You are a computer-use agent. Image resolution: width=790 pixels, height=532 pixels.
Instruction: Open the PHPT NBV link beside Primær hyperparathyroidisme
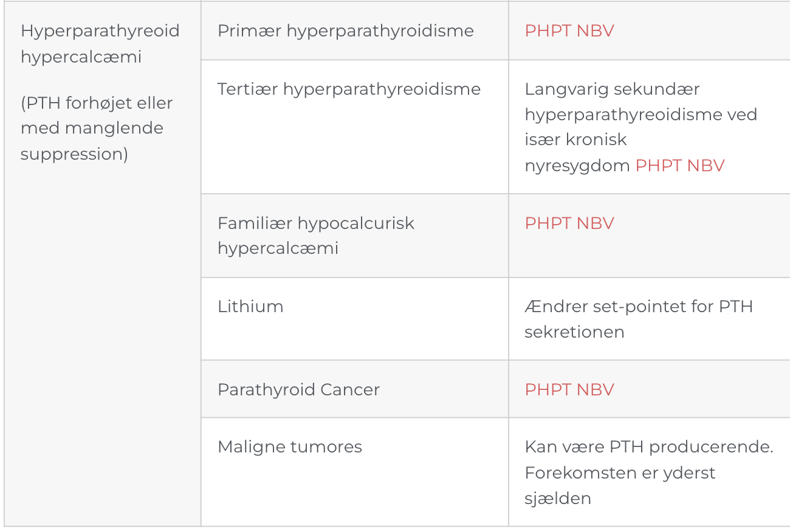point(569,31)
